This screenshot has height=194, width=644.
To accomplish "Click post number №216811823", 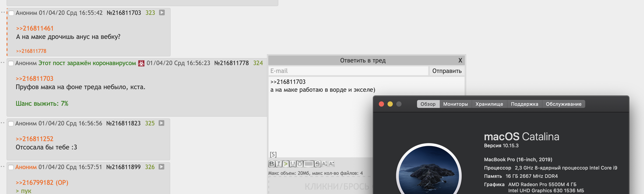I will tap(123, 123).
